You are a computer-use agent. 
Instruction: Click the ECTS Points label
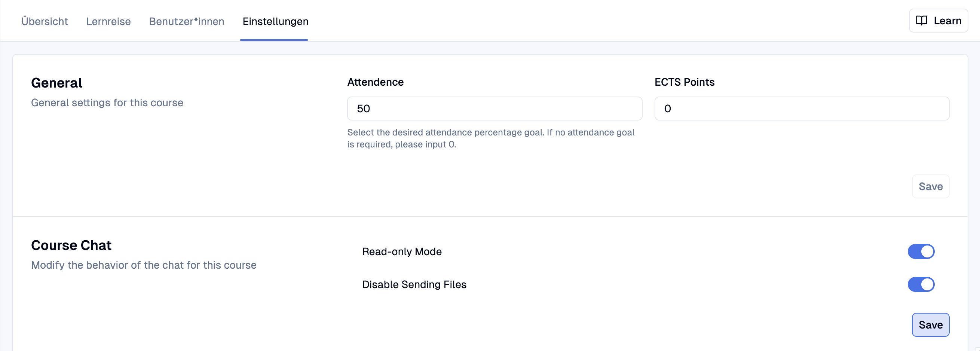coord(685,82)
